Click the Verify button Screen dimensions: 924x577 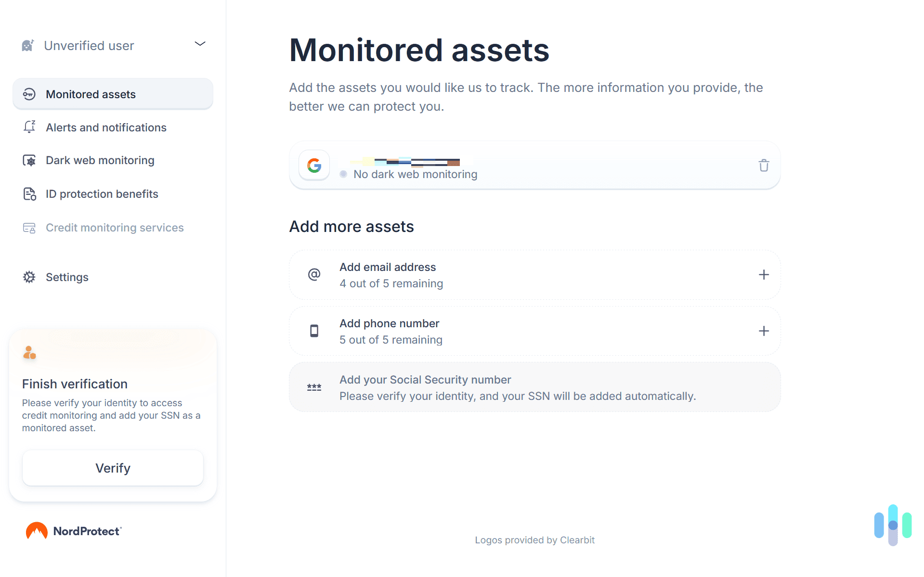pyautogui.click(x=113, y=467)
